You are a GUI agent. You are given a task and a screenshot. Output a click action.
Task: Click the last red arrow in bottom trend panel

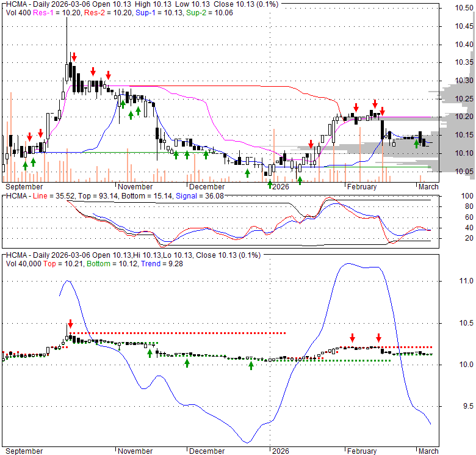378,338
